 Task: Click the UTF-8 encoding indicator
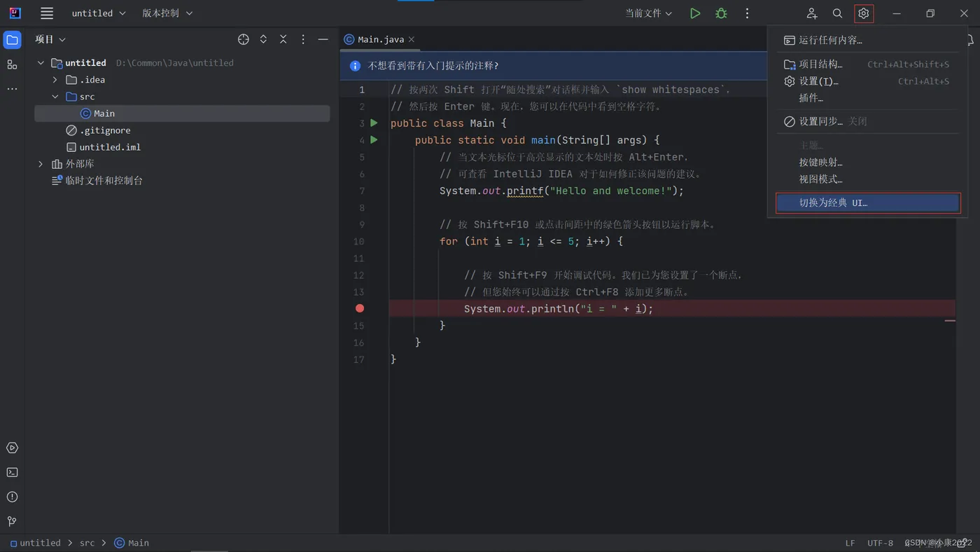(880, 543)
